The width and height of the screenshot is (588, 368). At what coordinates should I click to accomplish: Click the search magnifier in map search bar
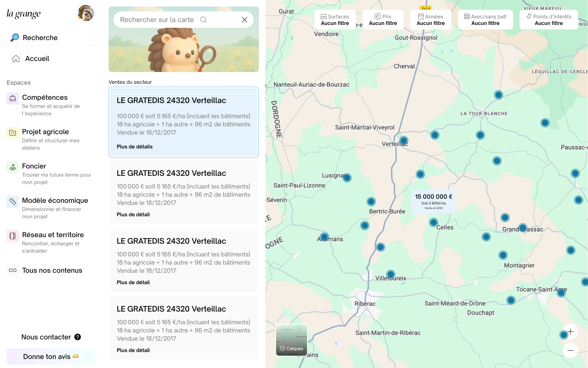(x=203, y=20)
